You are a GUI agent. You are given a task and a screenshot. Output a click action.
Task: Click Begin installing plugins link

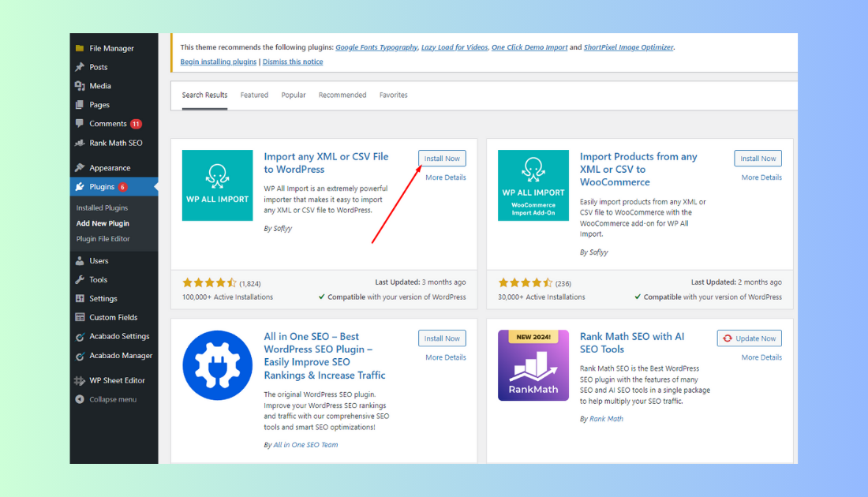(218, 62)
